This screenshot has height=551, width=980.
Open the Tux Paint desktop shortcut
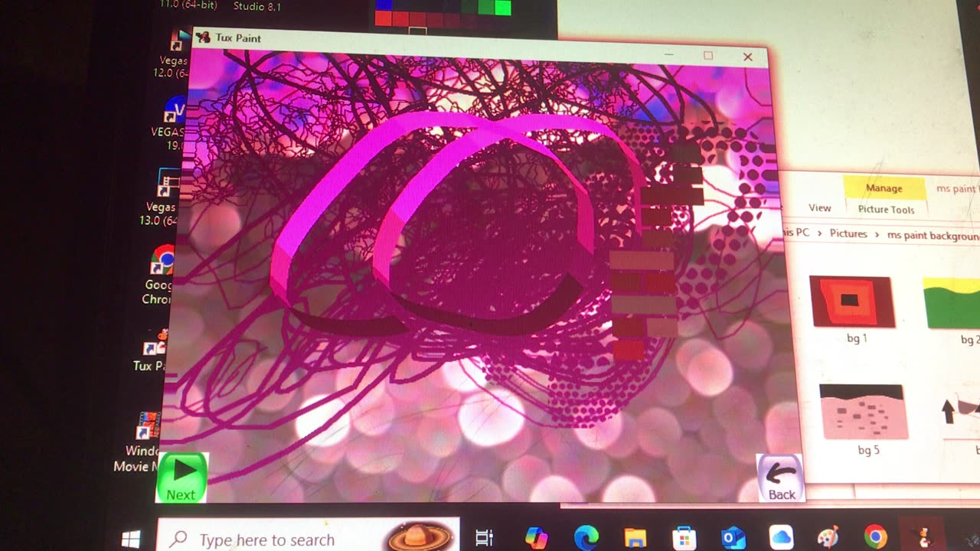click(x=152, y=350)
